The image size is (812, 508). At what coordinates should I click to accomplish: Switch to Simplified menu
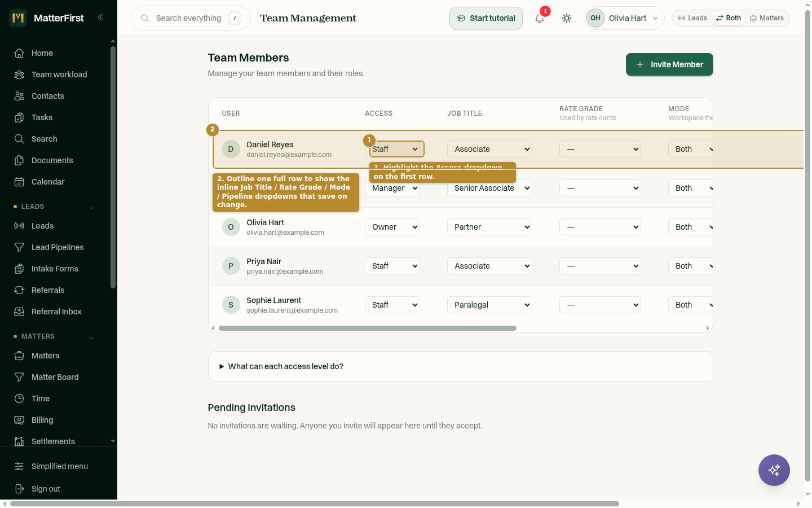(x=60, y=466)
